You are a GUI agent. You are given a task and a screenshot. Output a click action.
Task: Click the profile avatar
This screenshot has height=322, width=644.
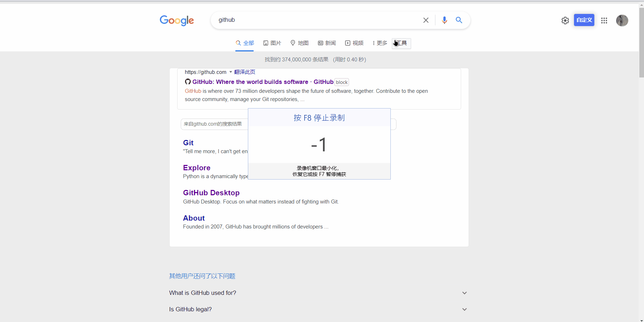pyautogui.click(x=622, y=21)
